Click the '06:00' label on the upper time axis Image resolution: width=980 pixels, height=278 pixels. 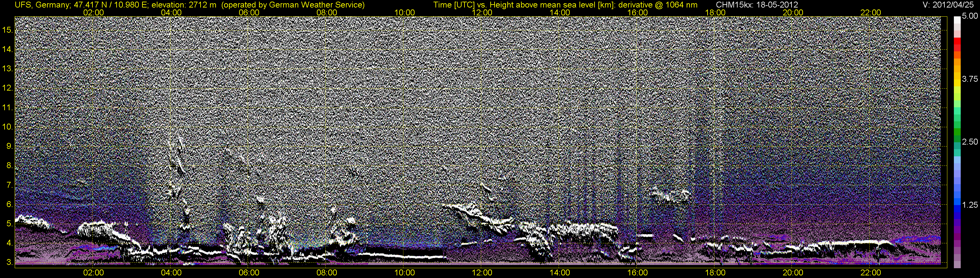click(249, 12)
